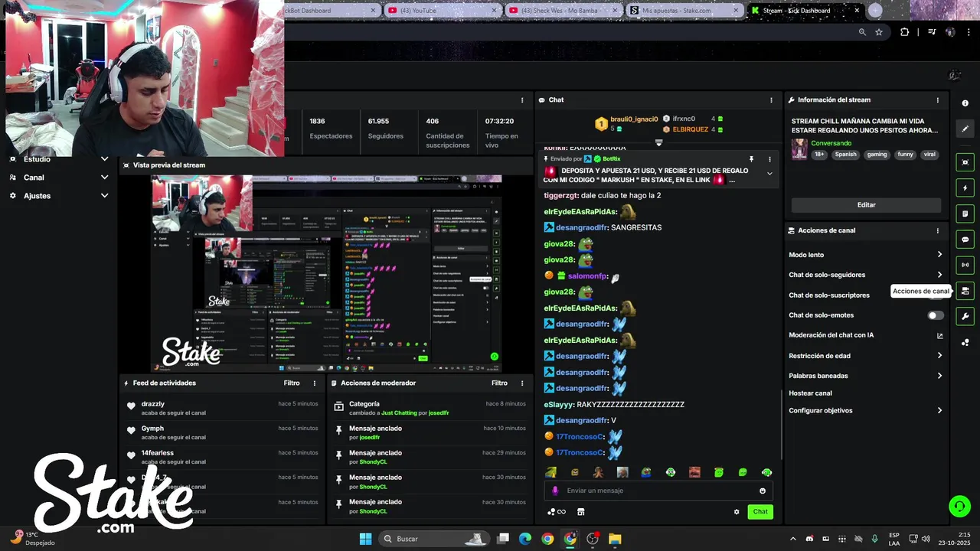980x551 pixels.
Task: Open Chat panel three-dot menu
Action: click(771, 100)
